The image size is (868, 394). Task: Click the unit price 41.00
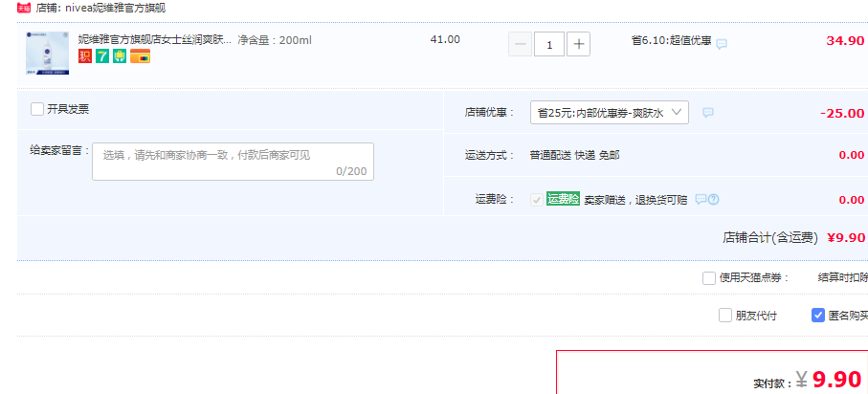pyautogui.click(x=445, y=40)
